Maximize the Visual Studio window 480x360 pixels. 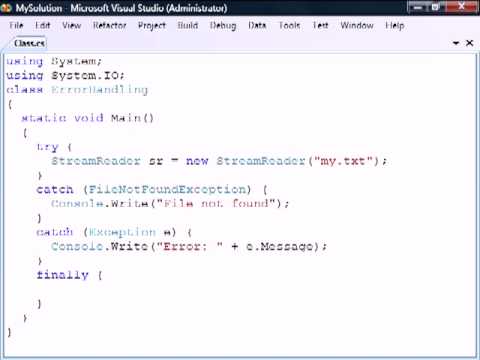[x=436, y=7]
